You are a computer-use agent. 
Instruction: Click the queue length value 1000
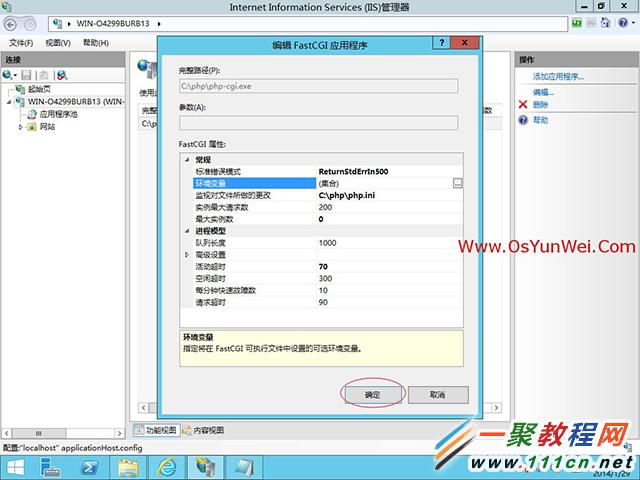pyautogui.click(x=327, y=243)
